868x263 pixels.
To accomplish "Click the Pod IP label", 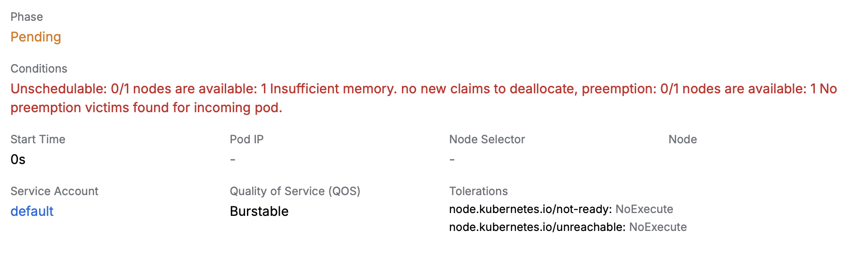I will tap(246, 140).
